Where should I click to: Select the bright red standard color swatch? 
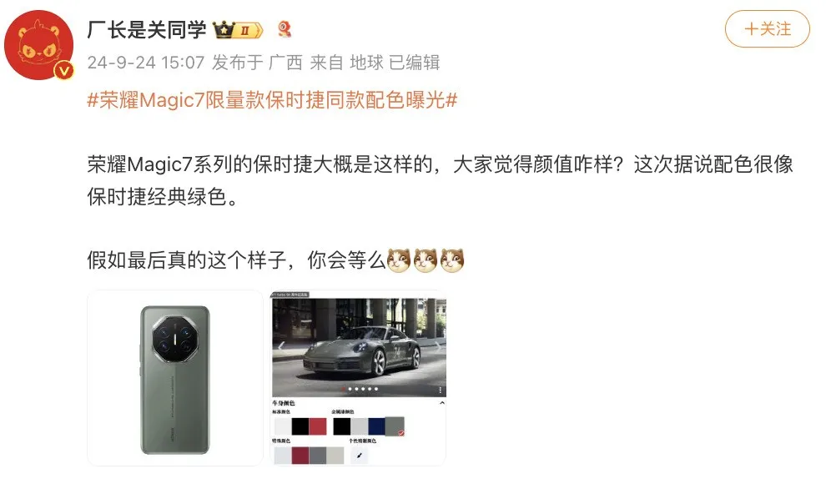click(x=318, y=426)
